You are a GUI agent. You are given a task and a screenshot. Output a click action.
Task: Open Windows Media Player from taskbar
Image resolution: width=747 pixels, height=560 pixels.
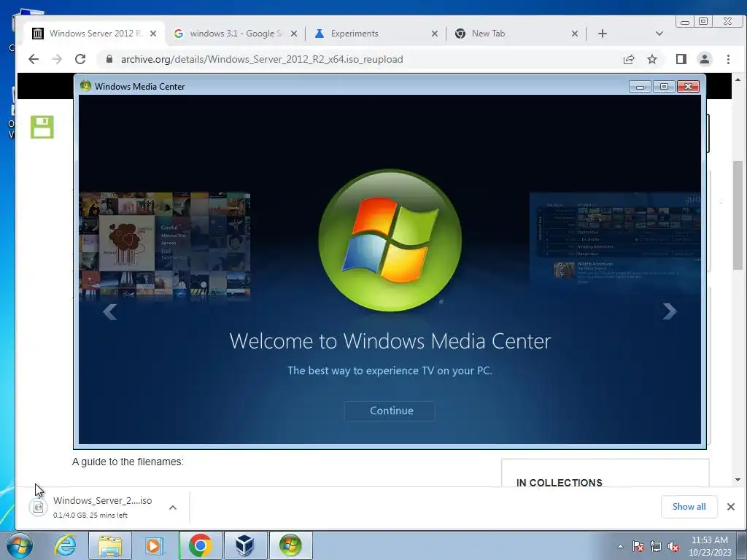pyautogui.click(x=154, y=545)
